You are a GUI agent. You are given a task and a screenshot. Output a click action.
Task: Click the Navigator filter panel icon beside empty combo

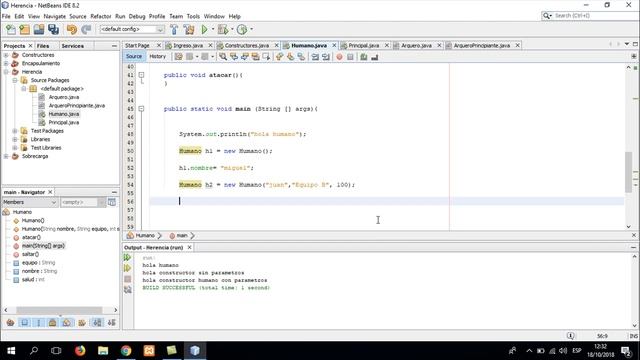click(x=111, y=202)
